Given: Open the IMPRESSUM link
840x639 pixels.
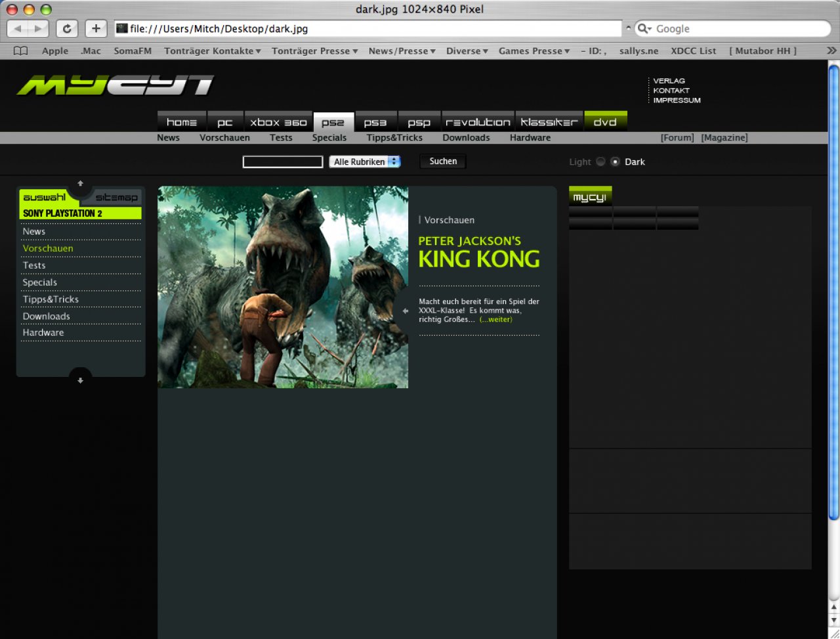Looking at the screenshot, I should 677,100.
